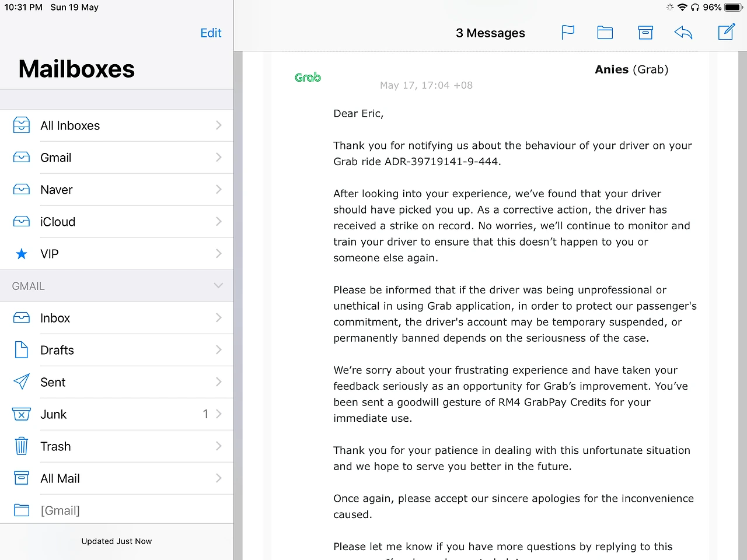
Task: Click the [Gmail] folder icon
Action: point(22,510)
